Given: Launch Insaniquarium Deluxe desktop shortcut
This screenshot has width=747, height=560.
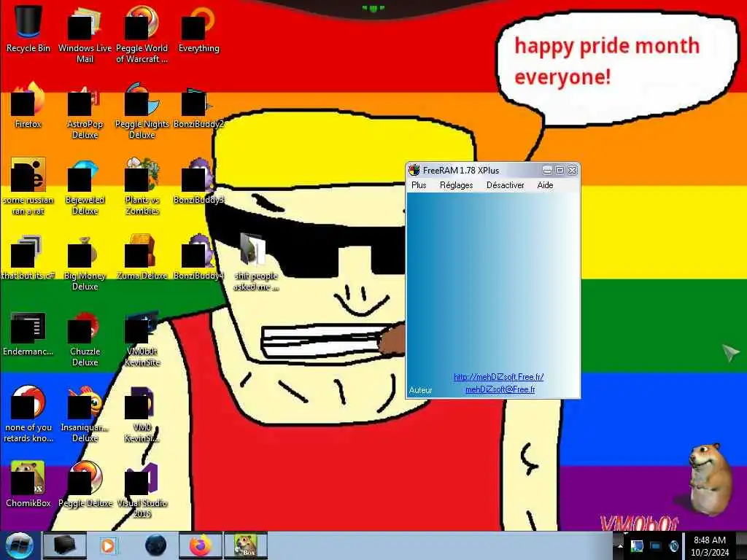Looking at the screenshot, I should click(x=85, y=413).
